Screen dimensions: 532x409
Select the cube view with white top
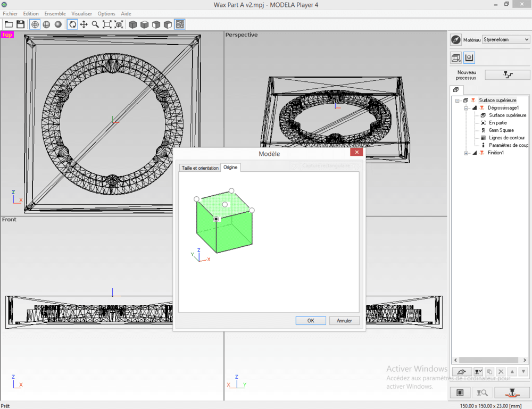click(145, 24)
